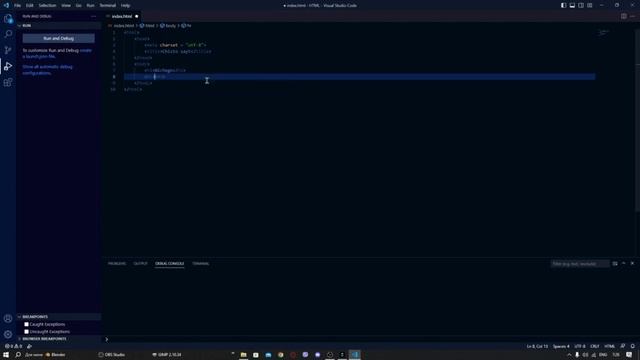Enable Uncaught Exceptions breakpoint

27,332
